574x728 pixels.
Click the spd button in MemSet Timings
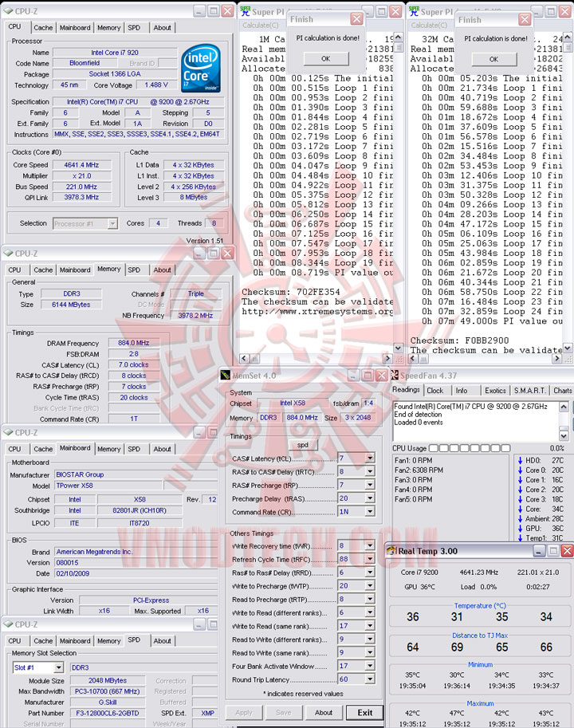tap(302, 445)
